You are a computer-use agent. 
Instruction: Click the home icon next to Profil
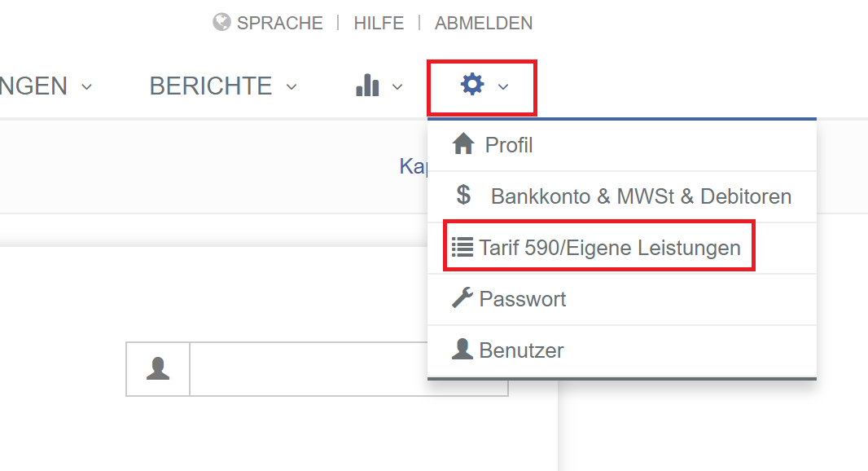point(463,145)
